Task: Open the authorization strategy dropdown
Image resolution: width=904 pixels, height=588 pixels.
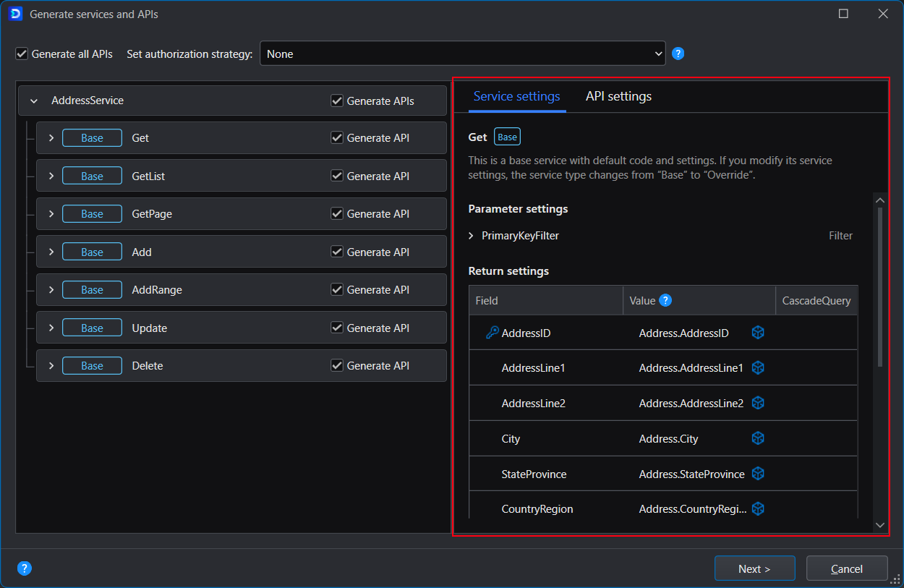Action: [x=463, y=54]
